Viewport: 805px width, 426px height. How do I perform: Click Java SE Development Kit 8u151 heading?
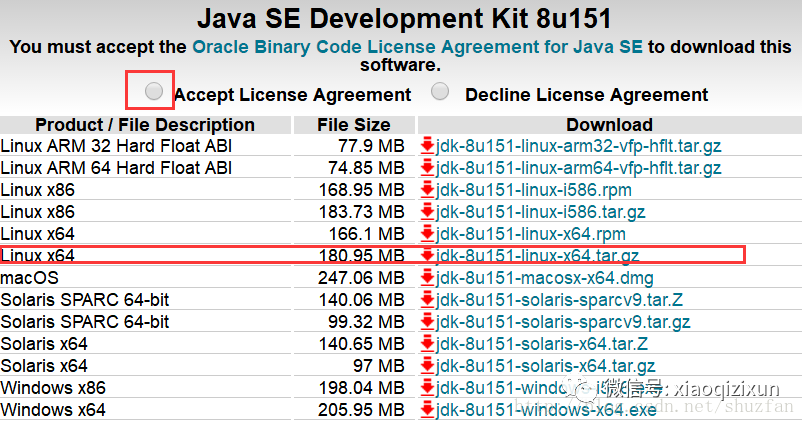(x=405, y=19)
